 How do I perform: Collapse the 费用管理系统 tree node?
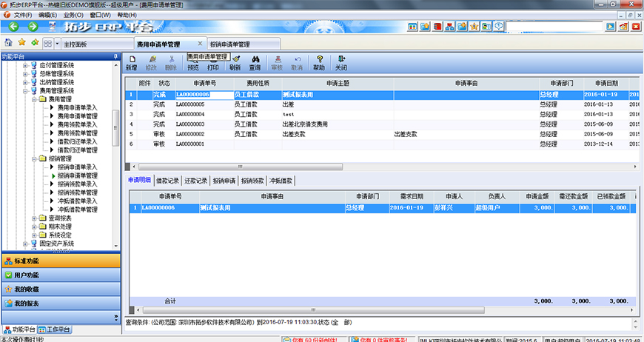pos(24,91)
